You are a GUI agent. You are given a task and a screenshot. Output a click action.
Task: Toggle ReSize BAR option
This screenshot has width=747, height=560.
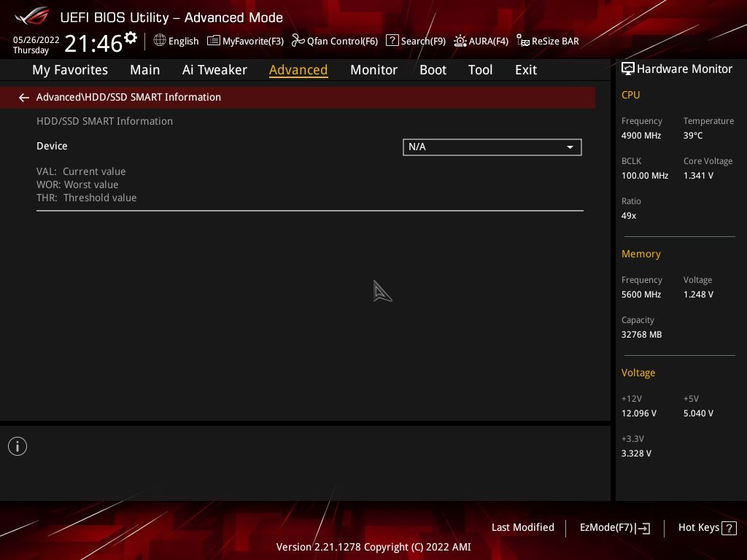pyautogui.click(x=547, y=41)
